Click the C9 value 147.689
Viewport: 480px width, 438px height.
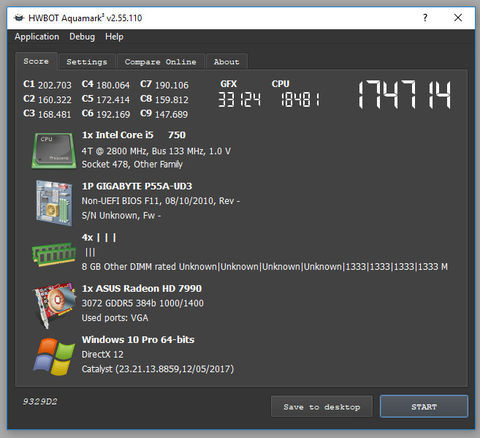tap(171, 114)
